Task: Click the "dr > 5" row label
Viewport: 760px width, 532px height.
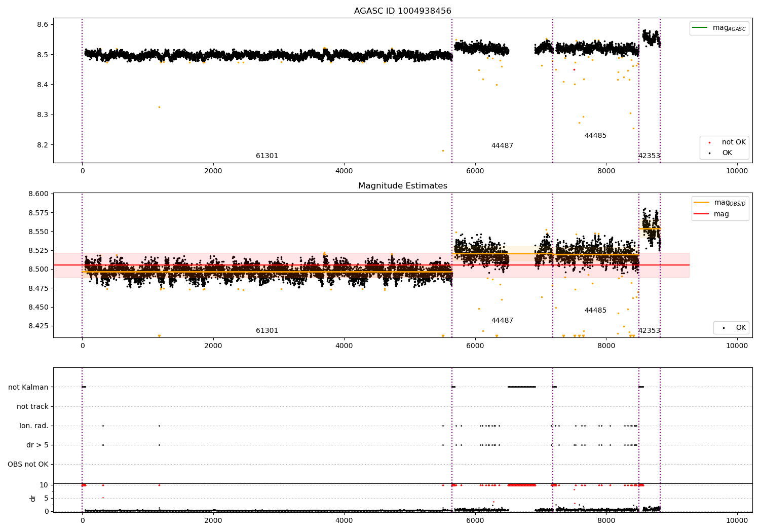Action: pyautogui.click(x=37, y=445)
